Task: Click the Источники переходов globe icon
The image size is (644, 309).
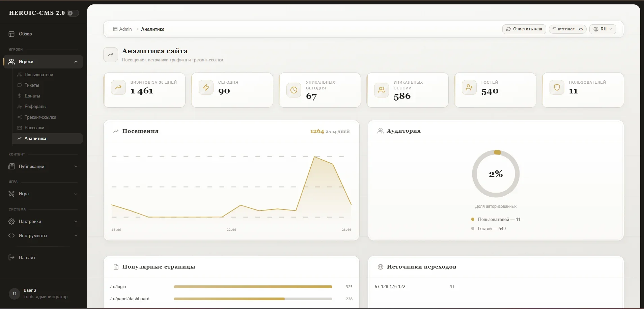Action: (x=381, y=267)
